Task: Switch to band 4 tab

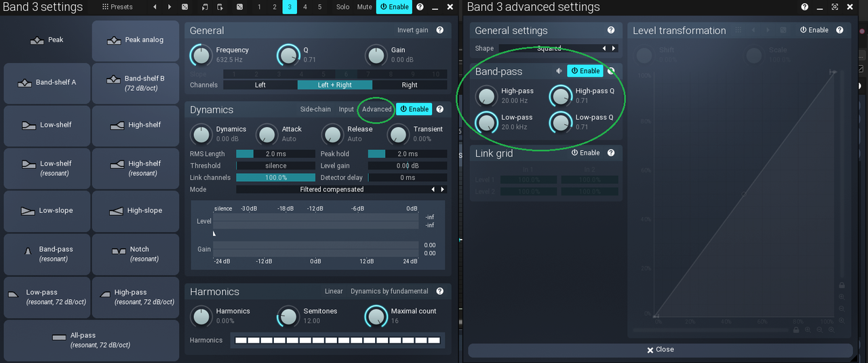Action: pos(305,7)
